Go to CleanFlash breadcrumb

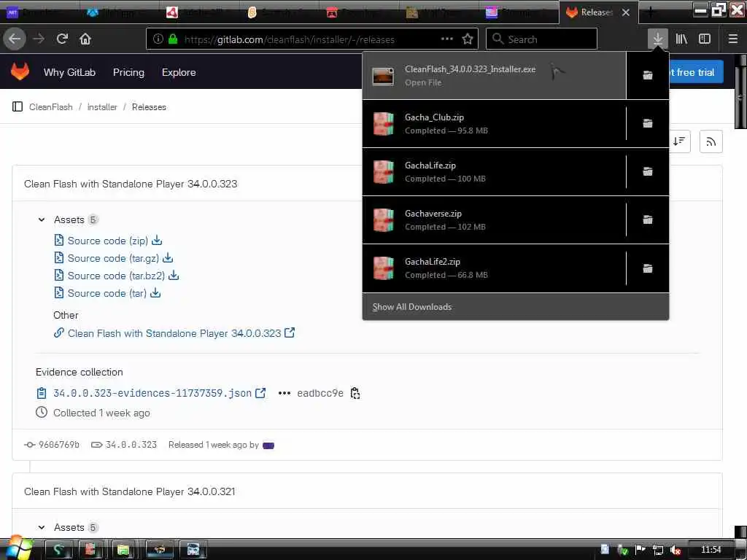(x=51, y=106)
